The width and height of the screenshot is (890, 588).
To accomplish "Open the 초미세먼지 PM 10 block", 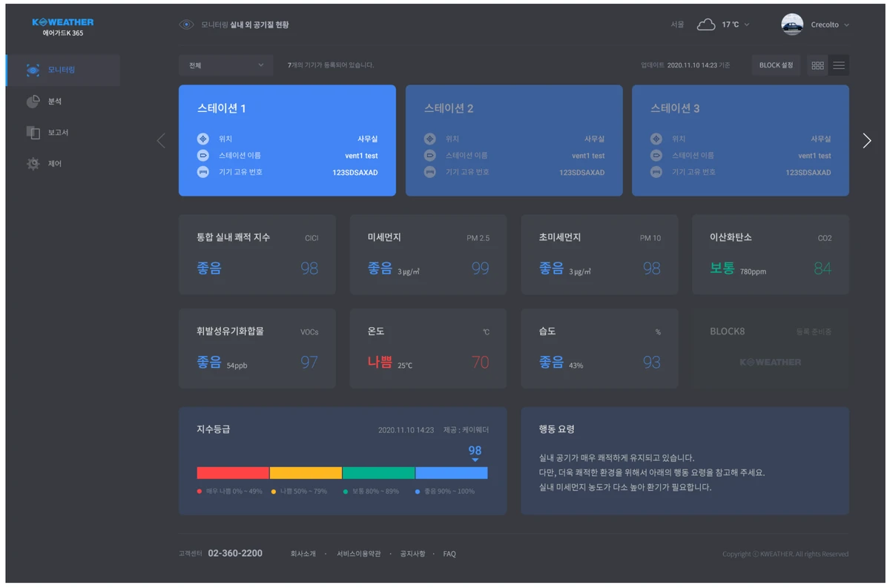I will tap(599, 254).
